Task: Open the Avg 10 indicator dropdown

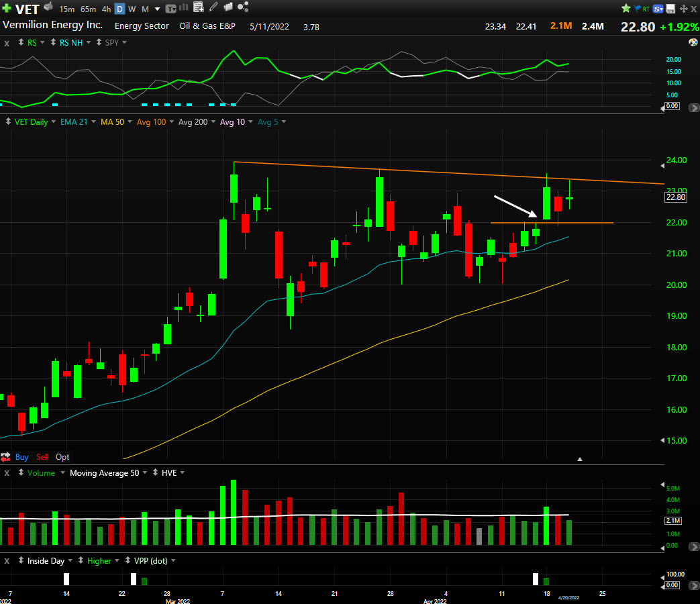Action: (250, 121)
